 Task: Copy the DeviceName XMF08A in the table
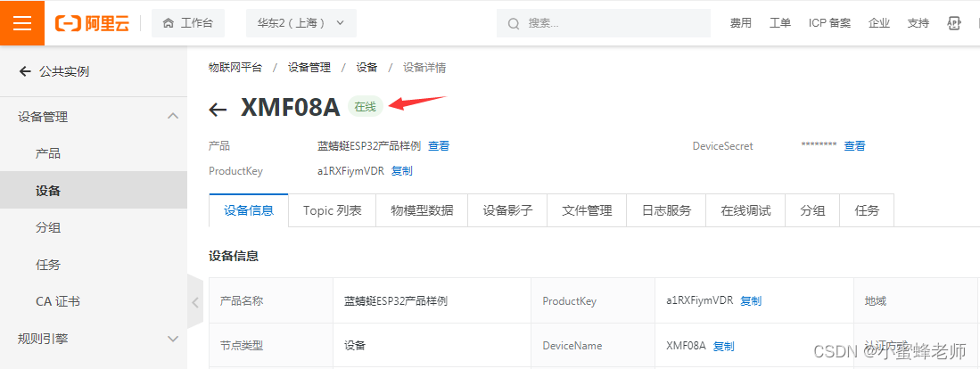tap(724, 346)
